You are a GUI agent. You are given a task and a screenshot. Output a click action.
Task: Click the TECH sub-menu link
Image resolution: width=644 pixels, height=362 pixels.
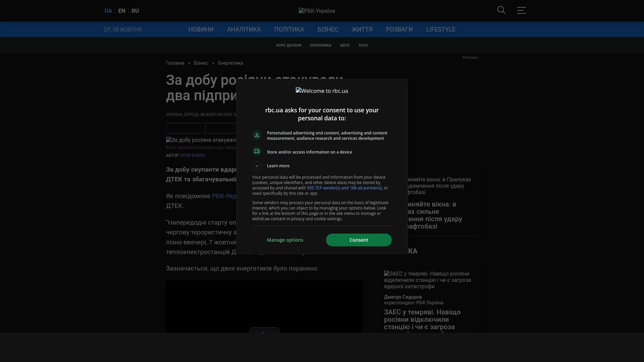pyautogui.click(x=363, y=45)
